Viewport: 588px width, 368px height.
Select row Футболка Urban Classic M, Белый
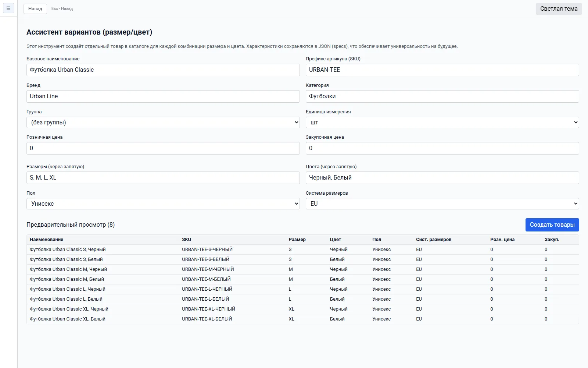303,279
